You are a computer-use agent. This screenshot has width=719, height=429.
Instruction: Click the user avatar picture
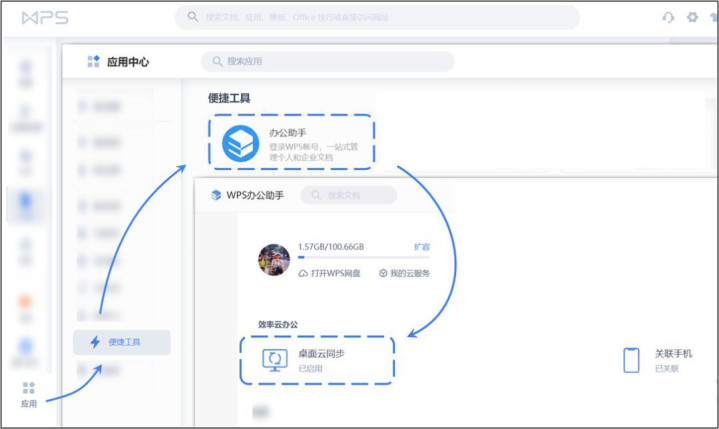(x=274, y=260)
